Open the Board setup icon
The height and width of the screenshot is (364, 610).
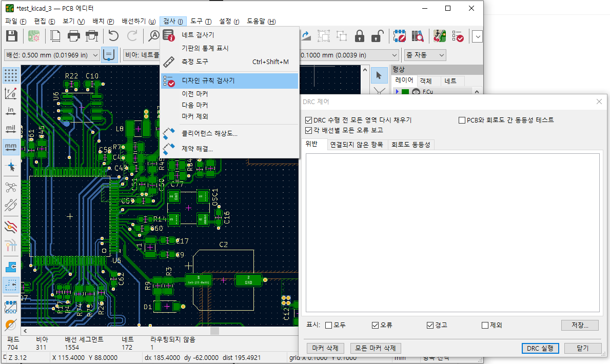pos(34,36)
